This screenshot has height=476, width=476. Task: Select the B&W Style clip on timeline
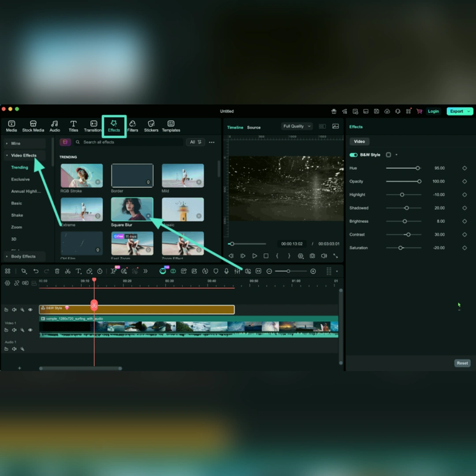tap(137, 309)
